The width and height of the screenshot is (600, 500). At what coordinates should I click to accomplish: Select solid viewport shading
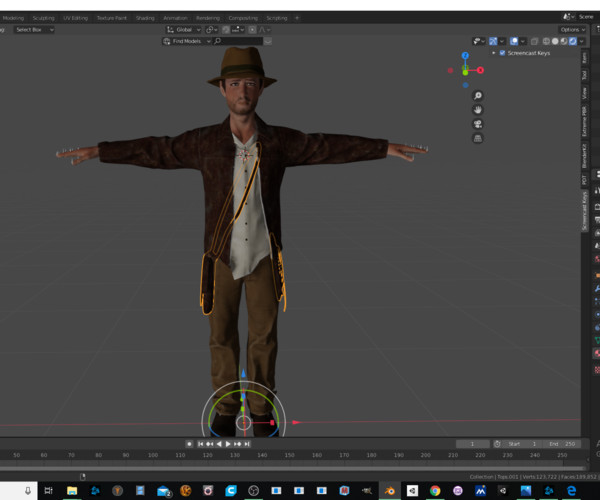[555, 41]
